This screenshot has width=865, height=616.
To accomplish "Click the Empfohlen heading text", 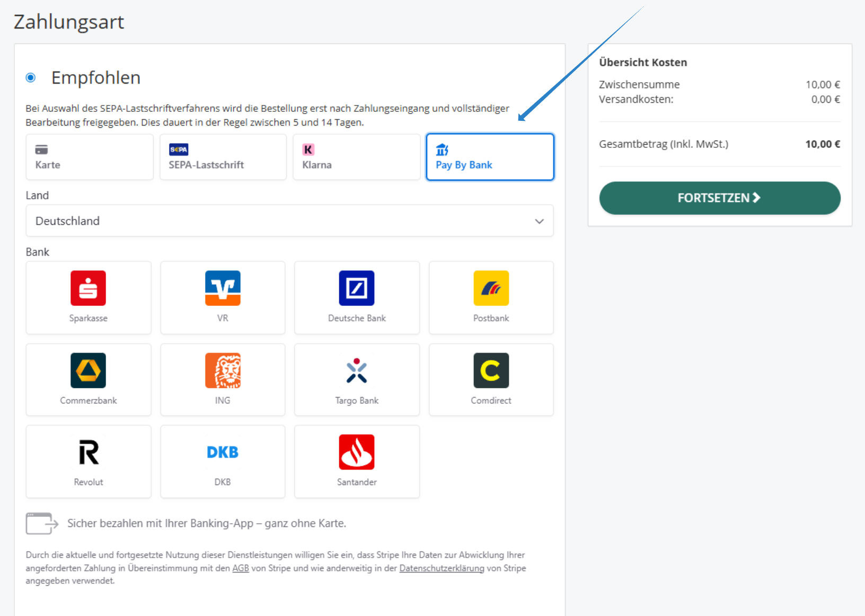I will 96,78.
